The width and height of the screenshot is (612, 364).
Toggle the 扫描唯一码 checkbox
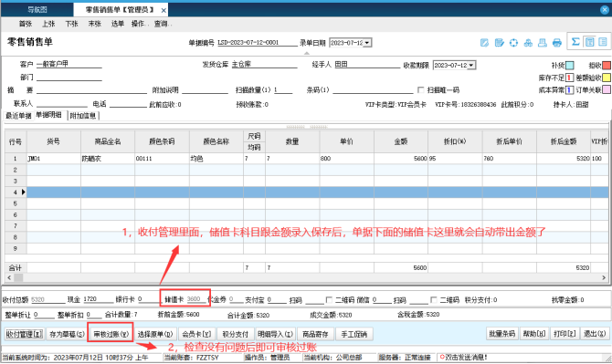pyautogui.click(x=421, y=90)
